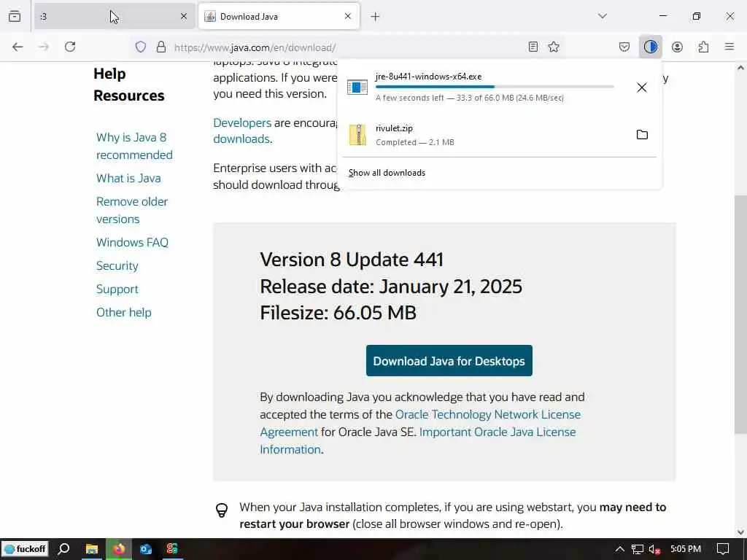Click Download Java for Desktops button
Screen dimensions: 747x560
[449, 361]
